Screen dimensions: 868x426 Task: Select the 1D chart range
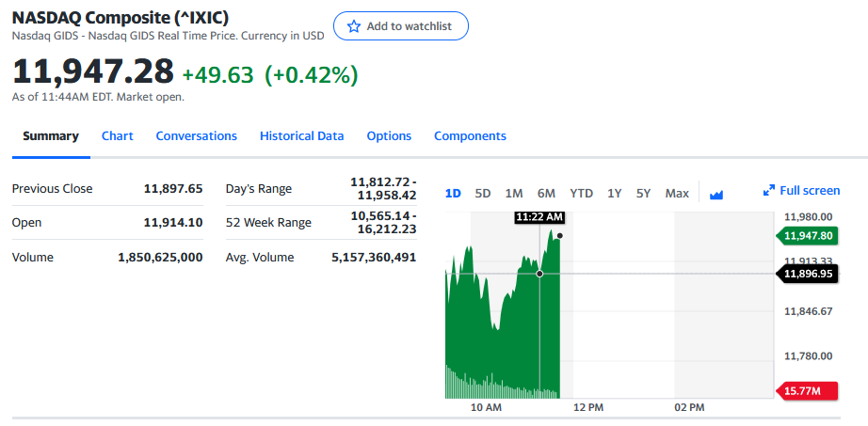click(453, 194)
